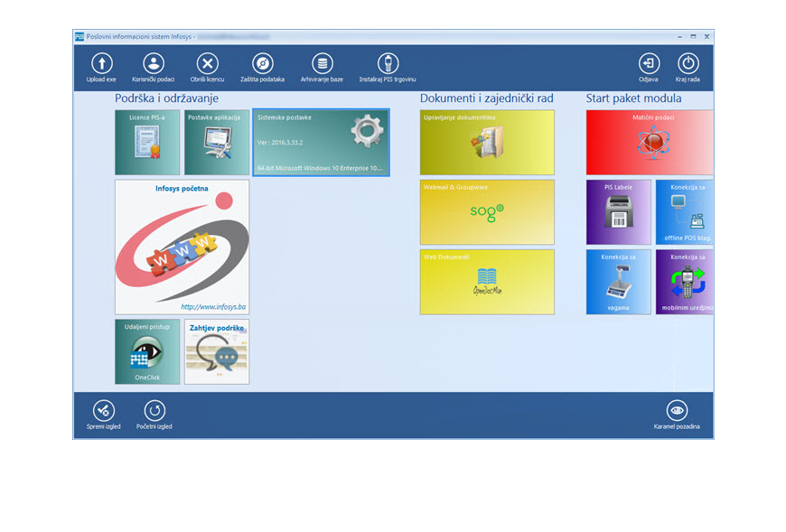Close the Infosys window
Image resolution: width=786 pixels, height=532 pixels.
[706, 36]
